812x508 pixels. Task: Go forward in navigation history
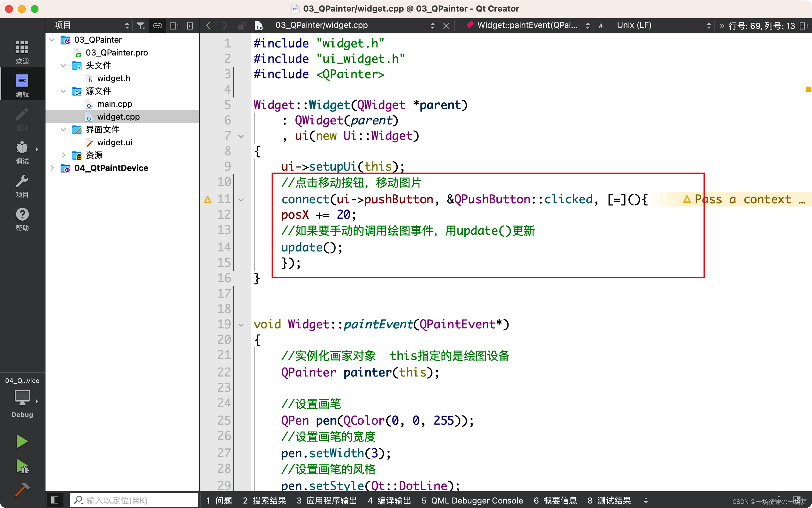225,26
